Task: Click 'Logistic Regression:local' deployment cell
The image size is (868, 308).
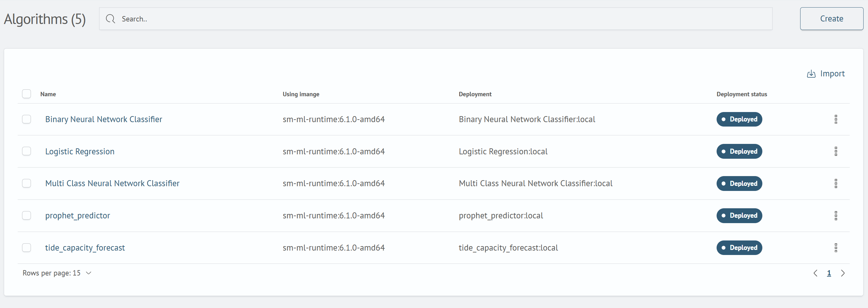Action: tap(503, 151)
